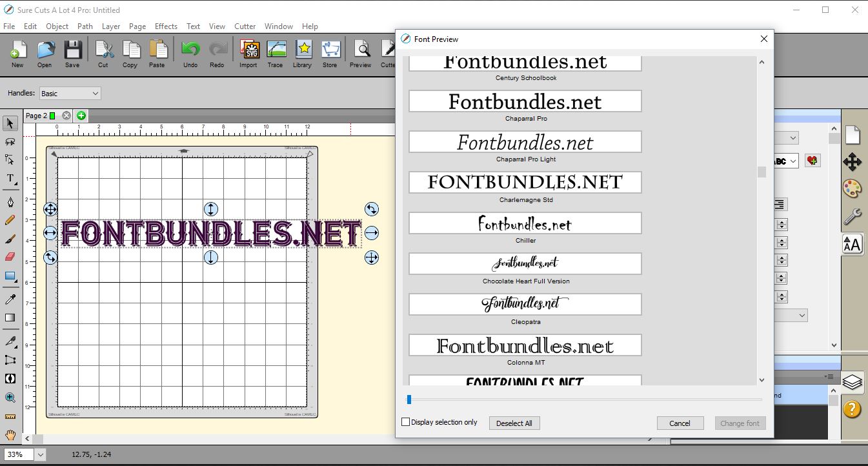Image resolution: width=868 pixels, height=466 pixels.
Task: Click the Cut scissors toolbar icon
Action: [x=103, y=54]
